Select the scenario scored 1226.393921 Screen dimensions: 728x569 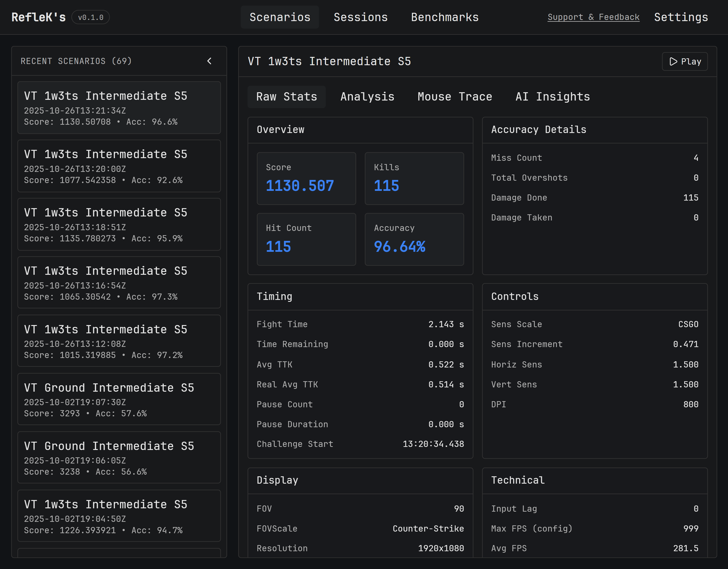click(119, 516)
